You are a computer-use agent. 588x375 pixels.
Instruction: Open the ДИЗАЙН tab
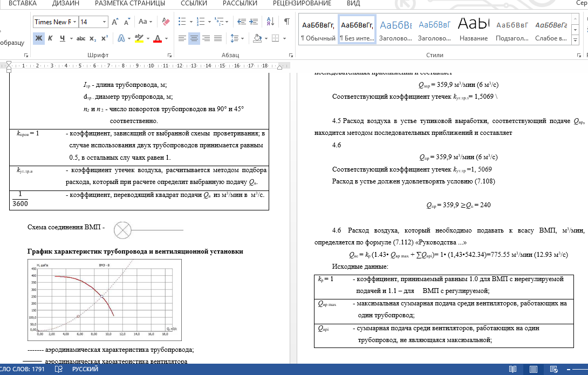tap(66, 3)
